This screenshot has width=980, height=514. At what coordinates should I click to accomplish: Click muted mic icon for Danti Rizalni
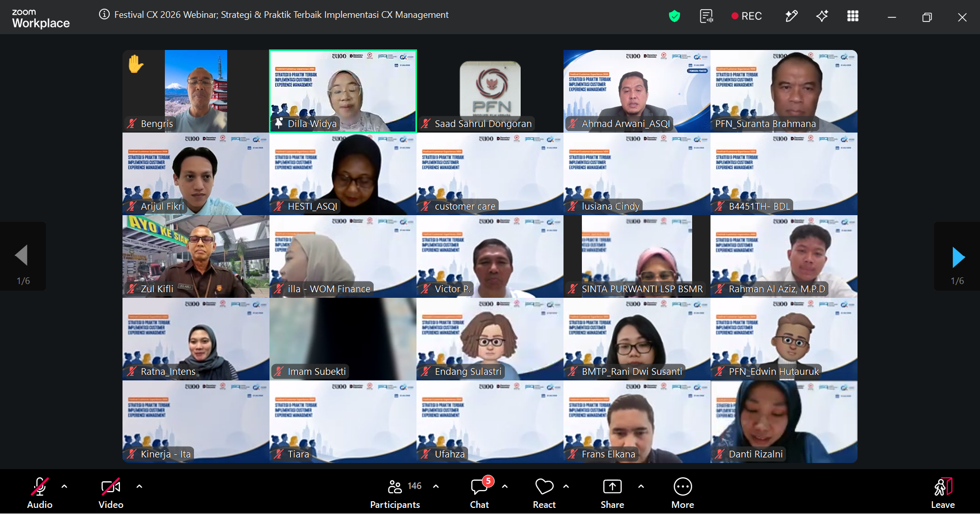pyautogui.click(x=720, y=454)
